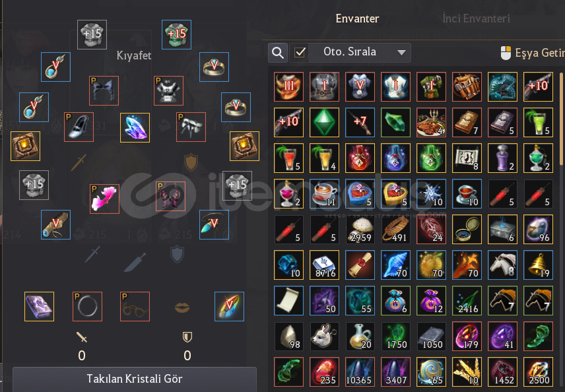Click the pink goldfish pearl costume slot
This screenshot has height=392, width=565.
(104, 199)
